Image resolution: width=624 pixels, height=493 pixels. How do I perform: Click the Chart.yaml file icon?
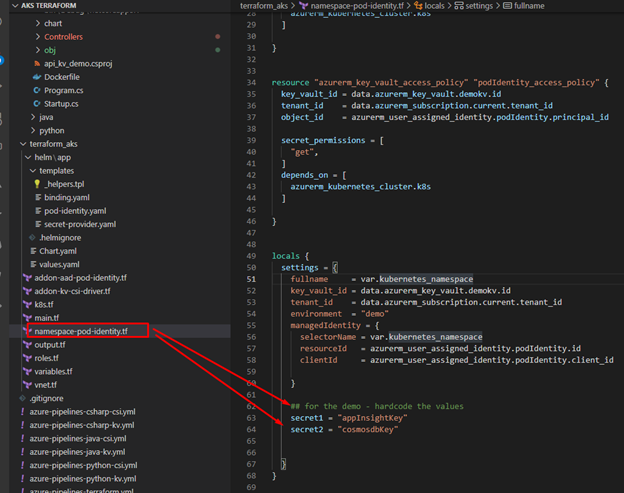click(x=33, y=251)
